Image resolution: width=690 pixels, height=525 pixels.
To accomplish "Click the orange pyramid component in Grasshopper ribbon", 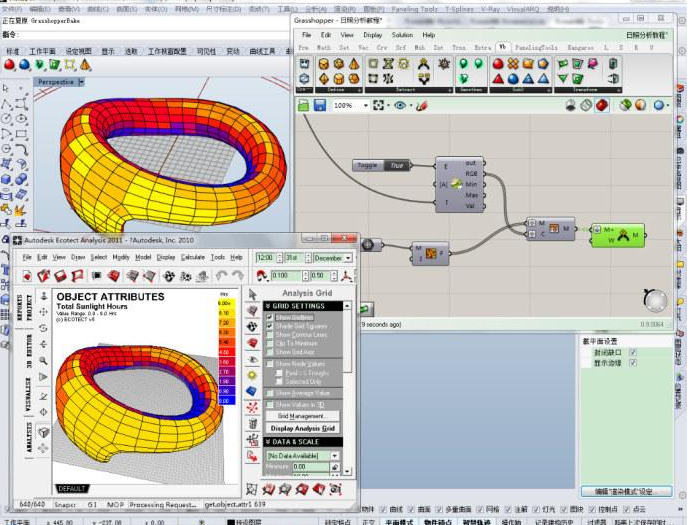I will tap(354, 64).
